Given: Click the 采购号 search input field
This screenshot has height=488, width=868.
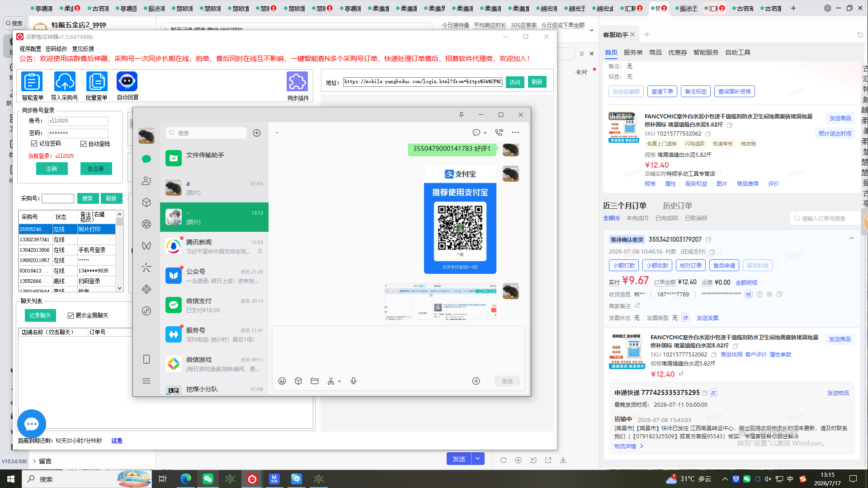Looking at the screenshot, I should [x=58, y=198].
